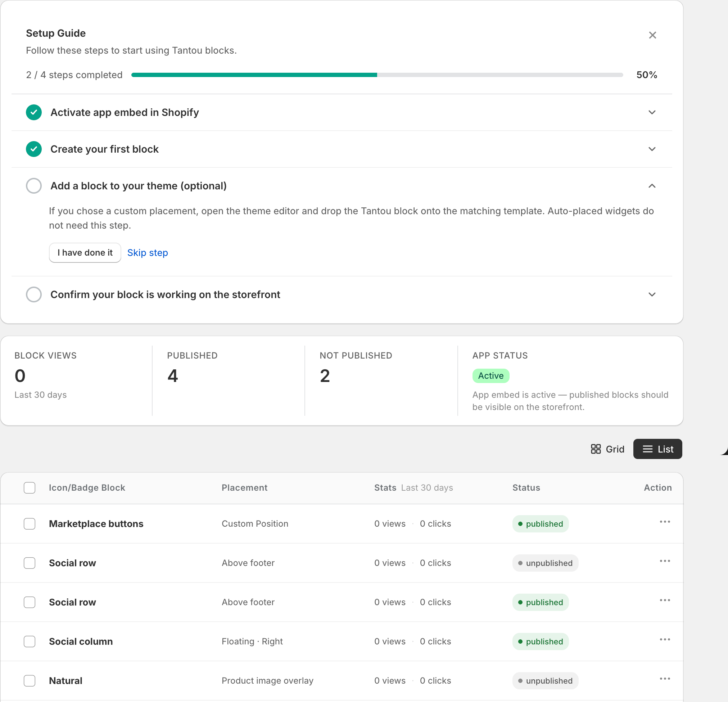Viewport: 728px width, 702px height.
Task: Click green checkmark for Activate app embed
Action: point(34,112)
